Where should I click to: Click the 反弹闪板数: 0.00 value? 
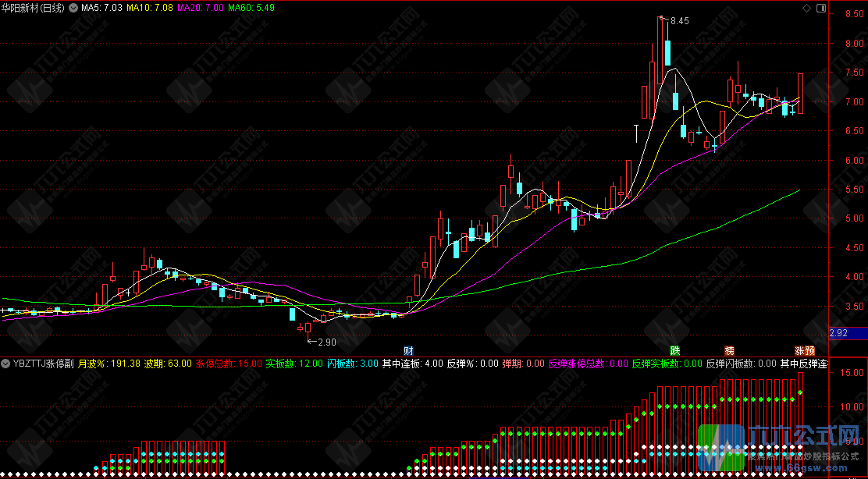coord(742,364)
